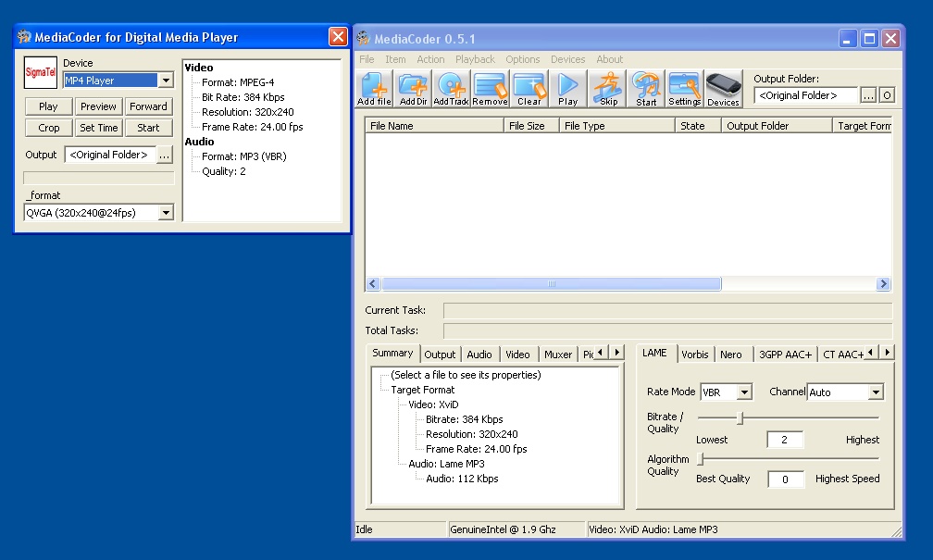Click the Start icon in MediaCoder toolbar
The height and width of the screenshot is (560, 933).
(646, 89)
